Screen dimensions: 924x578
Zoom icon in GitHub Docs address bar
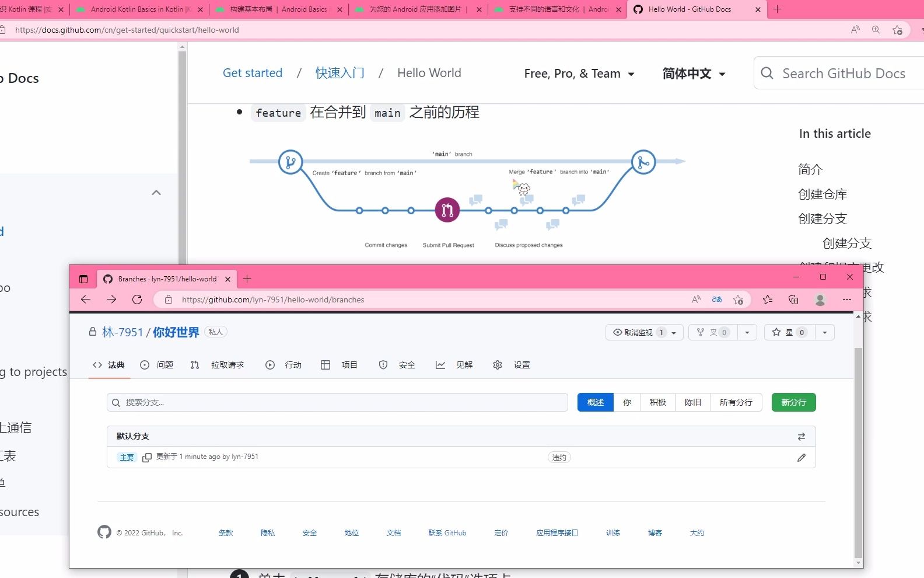(x=876, y=30)
